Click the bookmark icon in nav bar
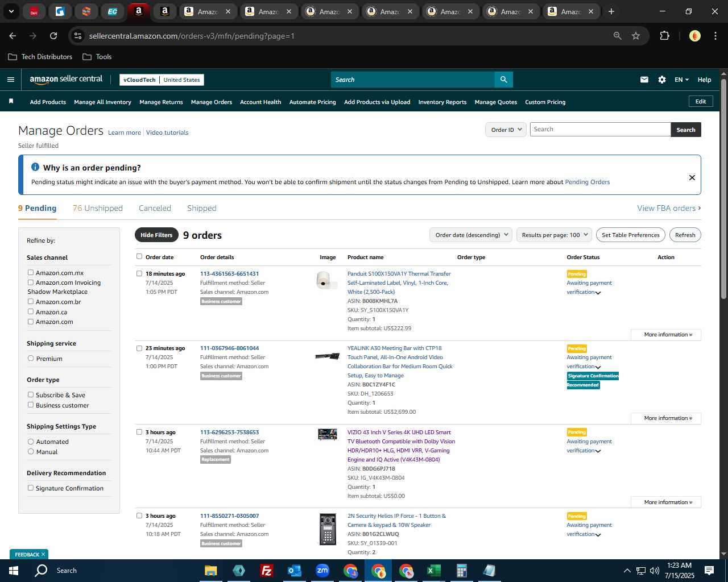The image size is (728, 582). pos(11,101)
